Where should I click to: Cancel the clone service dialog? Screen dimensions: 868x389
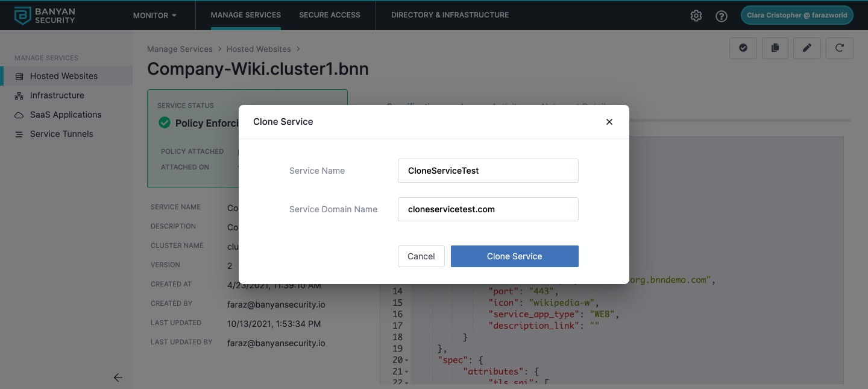(x=421, y=256)
